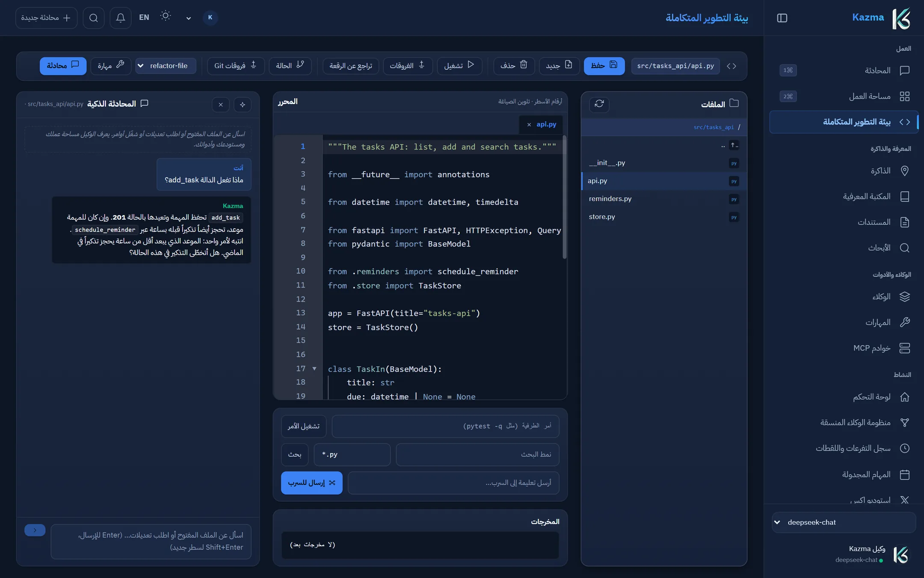Toggle the chat (محادثة) panel button
Viewport: 924px width, 578px height.
(x=63, y=66)
